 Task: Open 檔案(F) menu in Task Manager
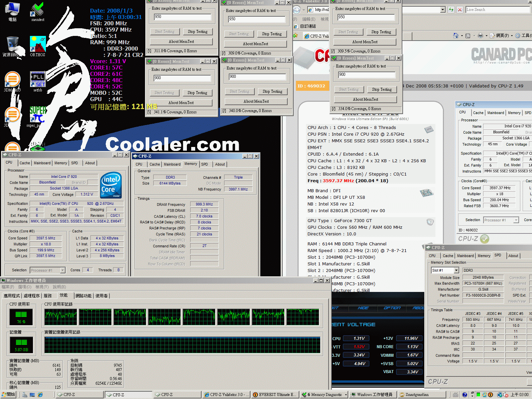coord(8,287)
